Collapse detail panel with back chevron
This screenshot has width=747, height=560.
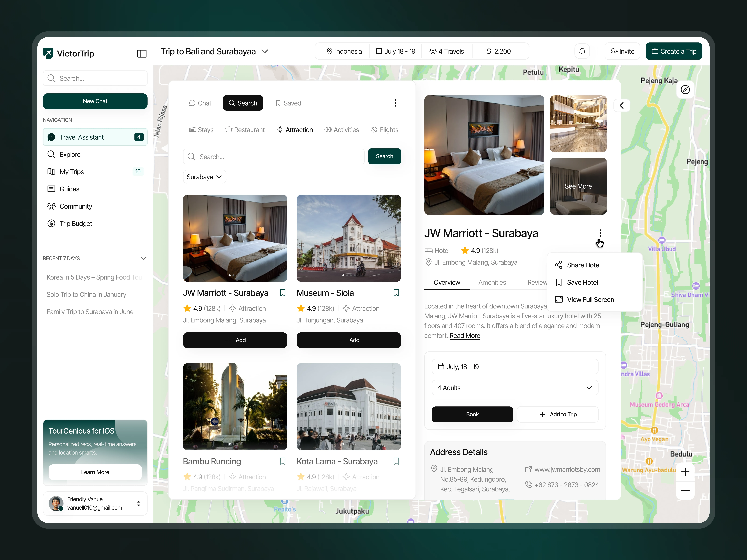pos(622,106)
